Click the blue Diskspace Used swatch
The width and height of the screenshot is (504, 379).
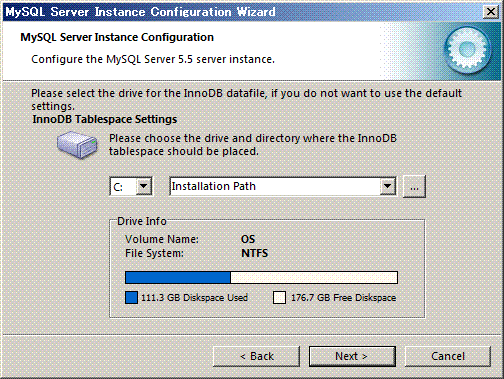click(x=131, y=298)
